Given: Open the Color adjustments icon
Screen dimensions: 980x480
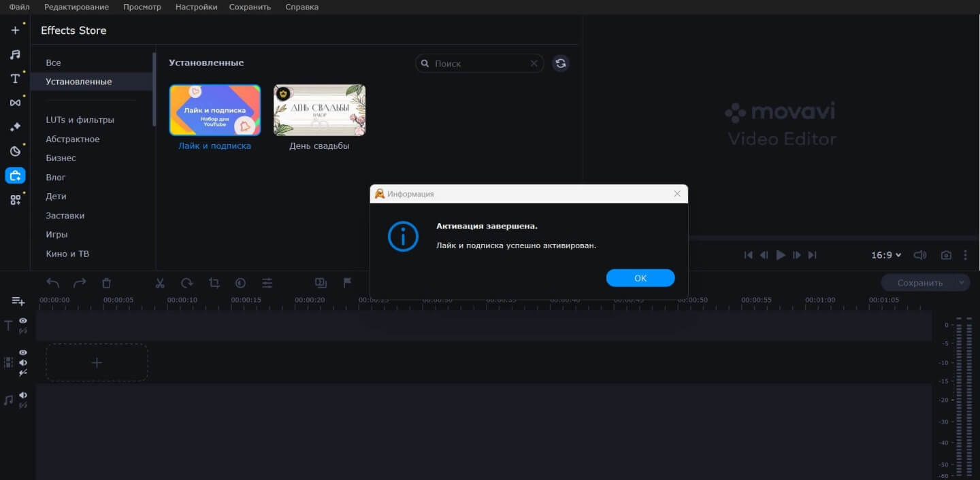Looking at the screenshot, I should click(x=240, y=283).
